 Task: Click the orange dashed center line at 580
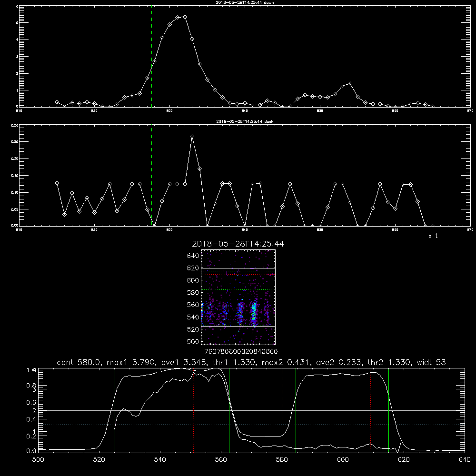(x=282, y=410)
